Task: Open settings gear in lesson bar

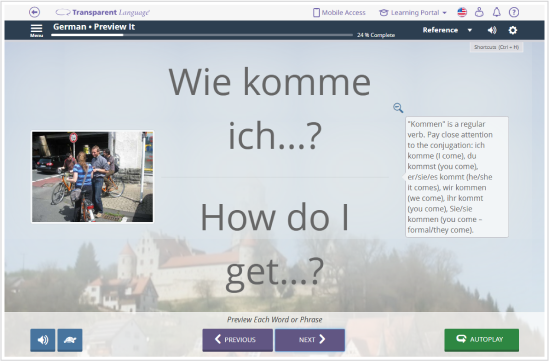Action: click(x=513, y=30)
